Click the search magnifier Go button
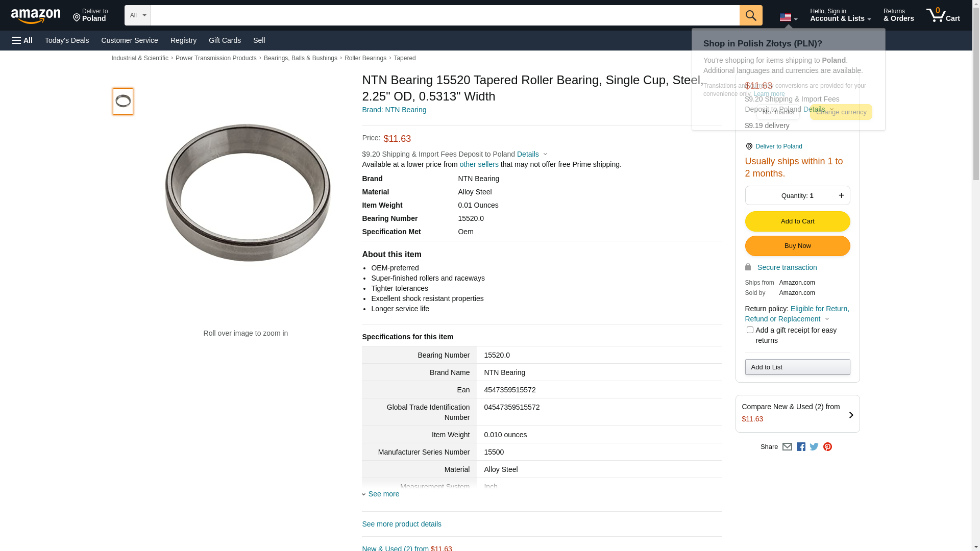Image resolution: width=980 pixels, height=551 pixels. coord(750,15)
